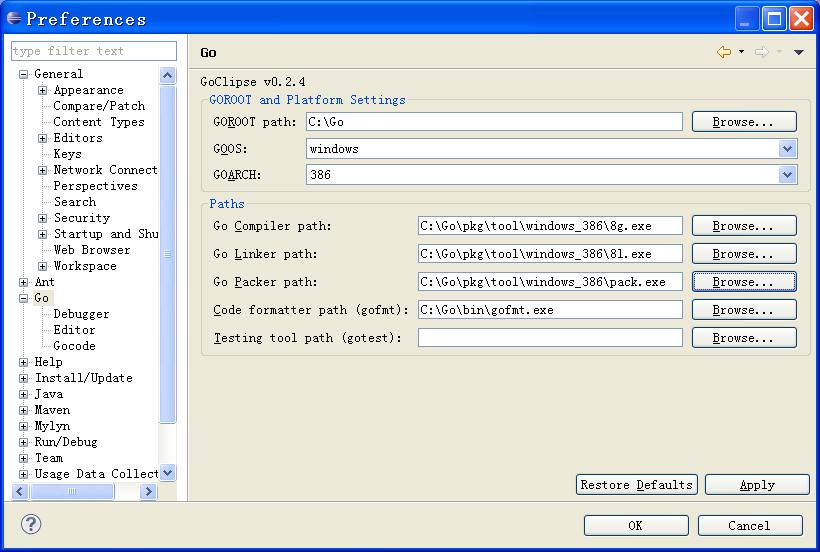This screenshot has height=552, width=820.
Task: Click the Restore Defaults button
Action: [637, 485]
